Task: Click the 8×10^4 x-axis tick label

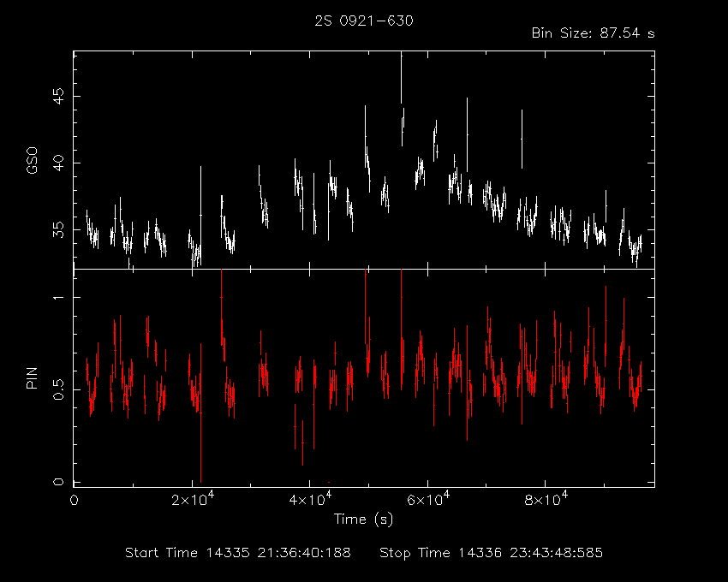Action: pyautogui.click(x=546, y=498)
